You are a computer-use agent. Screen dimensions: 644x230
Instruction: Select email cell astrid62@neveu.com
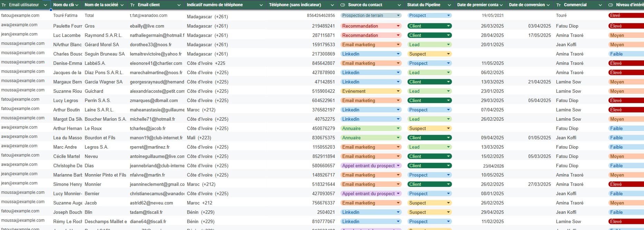pos(151,203)
